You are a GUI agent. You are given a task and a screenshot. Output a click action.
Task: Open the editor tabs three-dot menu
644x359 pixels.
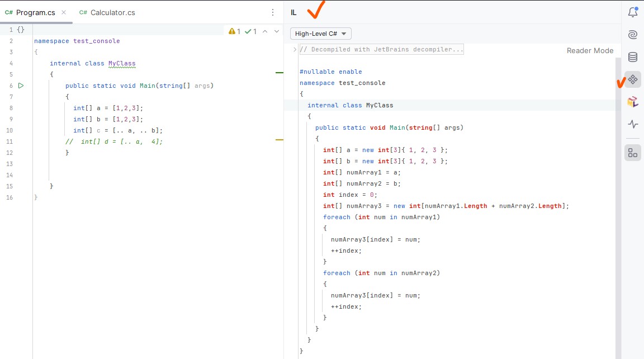[x=273, y=12]
